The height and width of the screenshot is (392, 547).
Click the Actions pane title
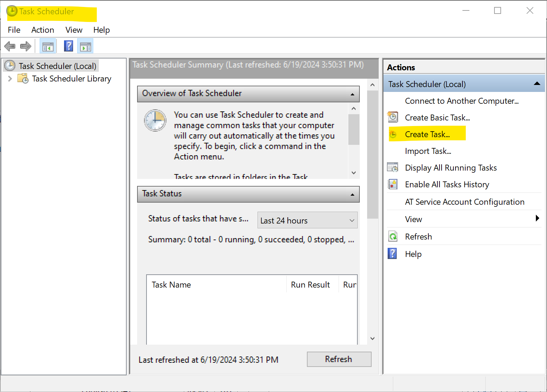(x=401, y=68)
